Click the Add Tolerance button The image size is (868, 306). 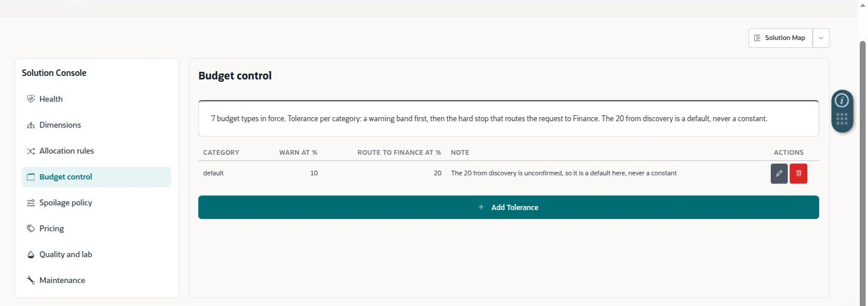508,207
